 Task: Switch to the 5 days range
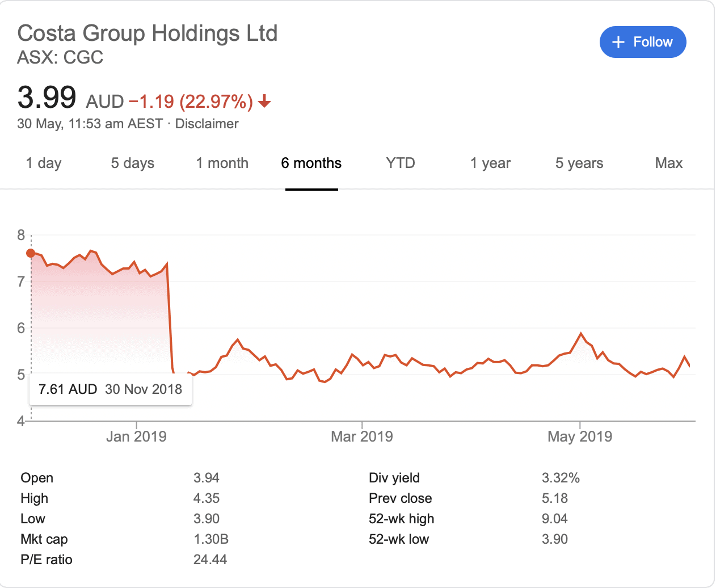132,163
